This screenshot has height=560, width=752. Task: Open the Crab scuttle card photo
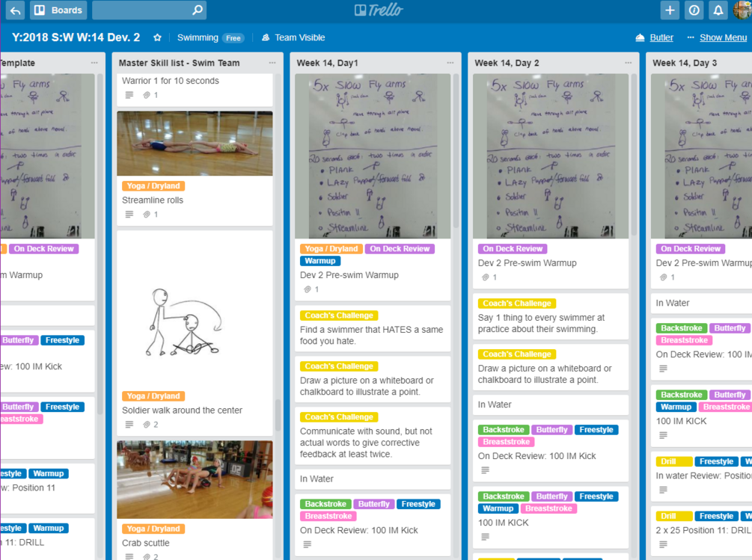[x=195, y=480]
